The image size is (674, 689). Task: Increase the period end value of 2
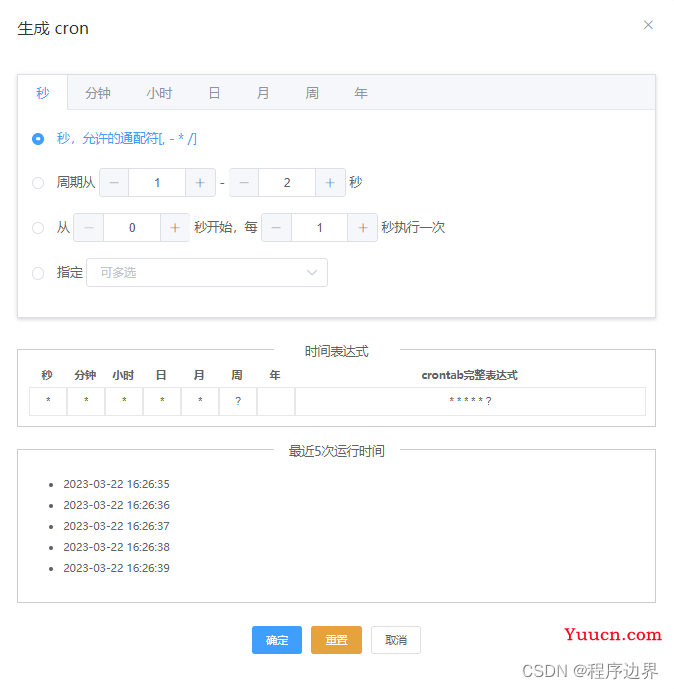(330, 182)
